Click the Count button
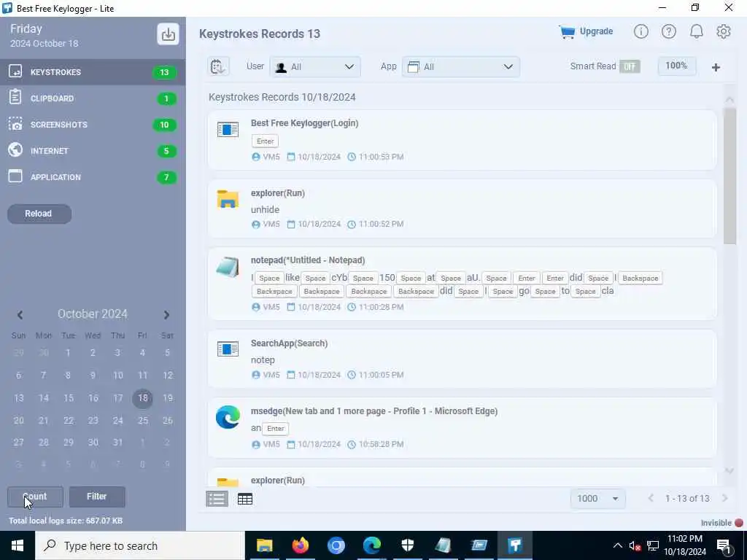 click(x=35, y=497)
